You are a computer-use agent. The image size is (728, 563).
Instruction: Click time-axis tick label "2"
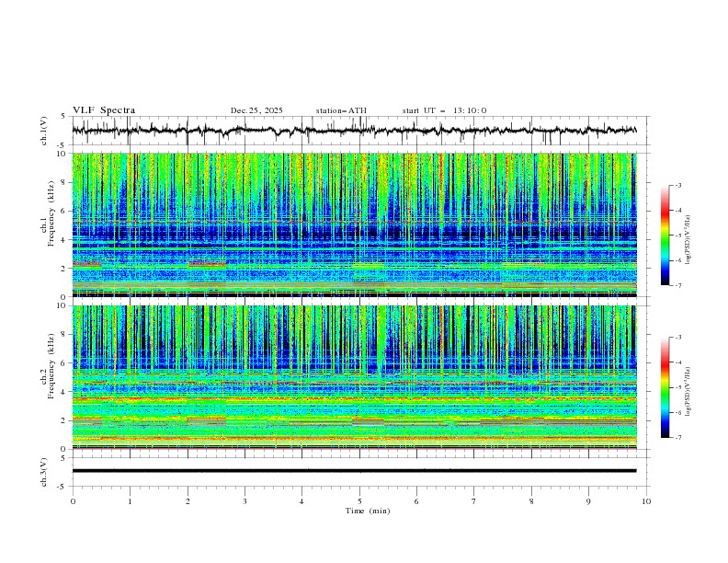188,501
